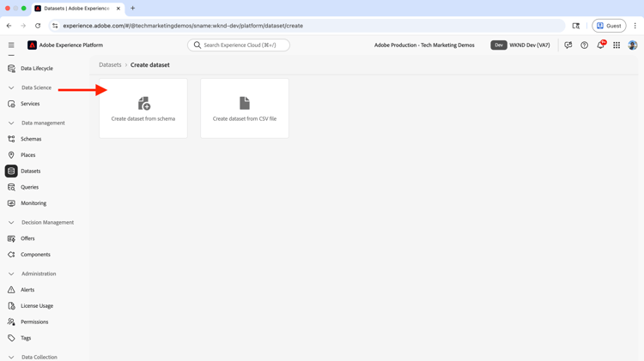Viewport: 644px width, 361px height.
Task: Open Schemas via its sidebar icon
Action: click(11, 139)
